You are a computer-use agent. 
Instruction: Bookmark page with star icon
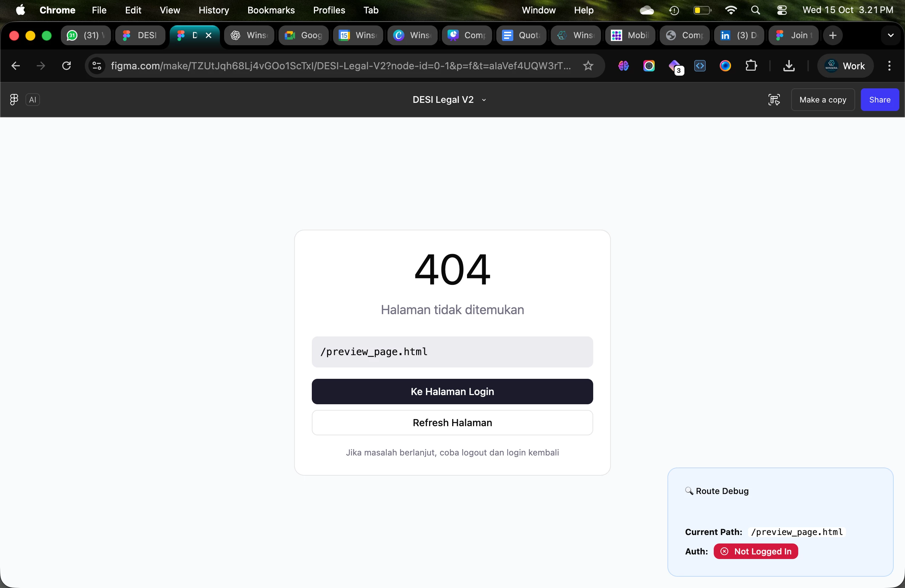pyautogui.click(x=588, y=66)
